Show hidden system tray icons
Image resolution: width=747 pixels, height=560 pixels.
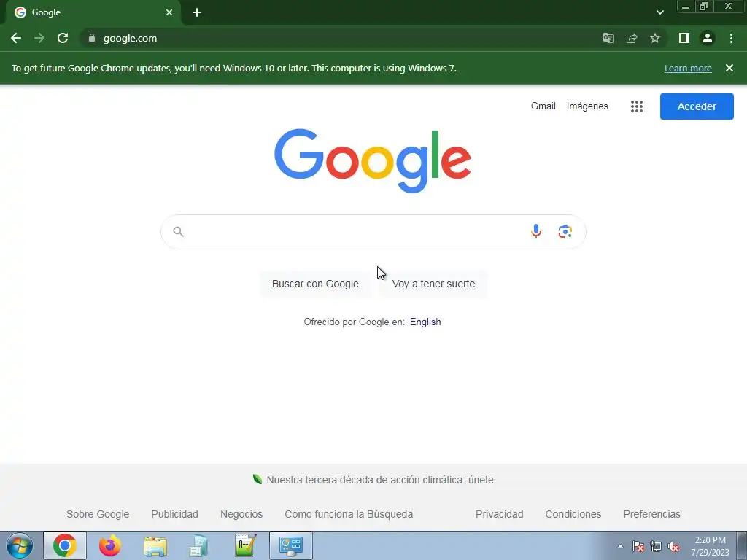tap(620, 546)
